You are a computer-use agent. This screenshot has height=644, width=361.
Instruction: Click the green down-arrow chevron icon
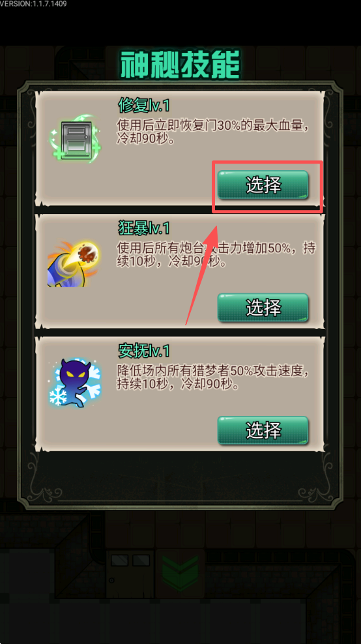[x=180, y=574]
